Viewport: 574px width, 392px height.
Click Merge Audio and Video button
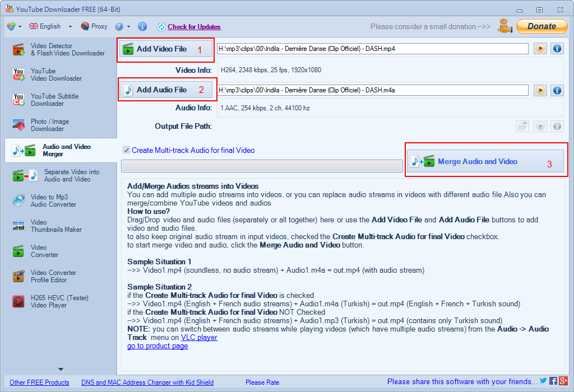coord(485,161)
